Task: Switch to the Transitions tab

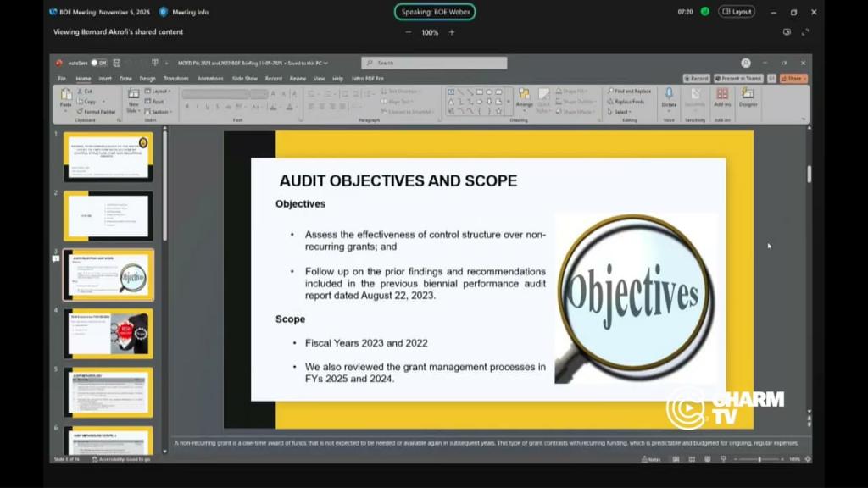Action: pos(176,78)
